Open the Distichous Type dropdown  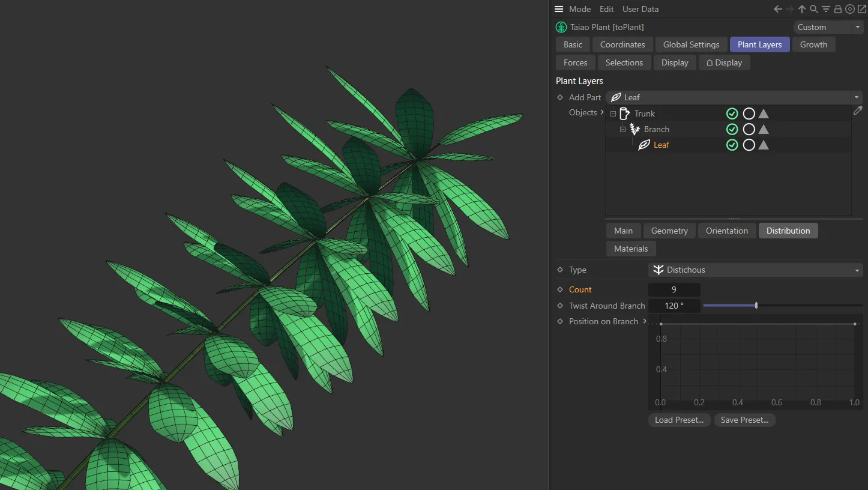click(x=755, y=270)
